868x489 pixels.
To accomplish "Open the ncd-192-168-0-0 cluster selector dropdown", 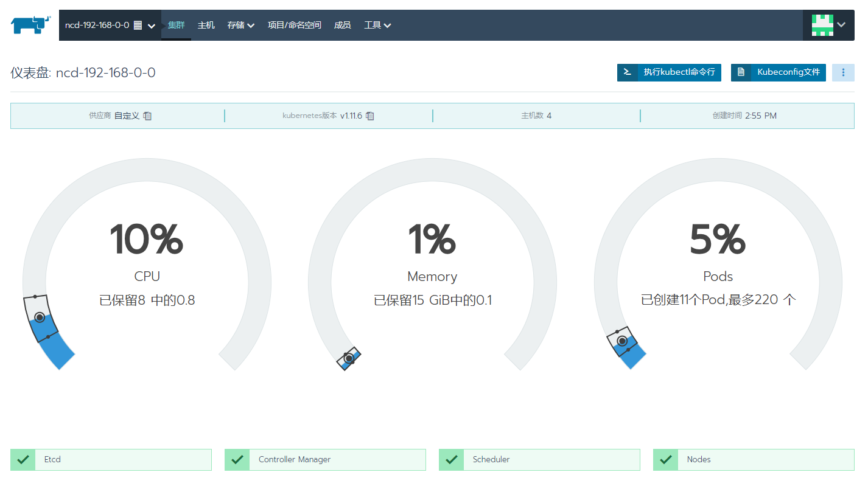I will click(x=110, y=25).
